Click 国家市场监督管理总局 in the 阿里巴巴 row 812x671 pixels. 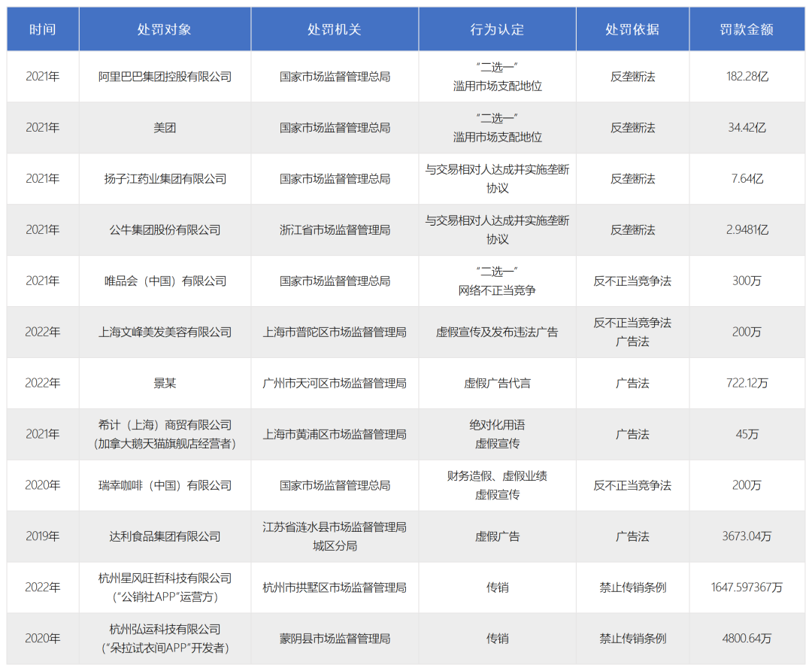pos(335,77)
